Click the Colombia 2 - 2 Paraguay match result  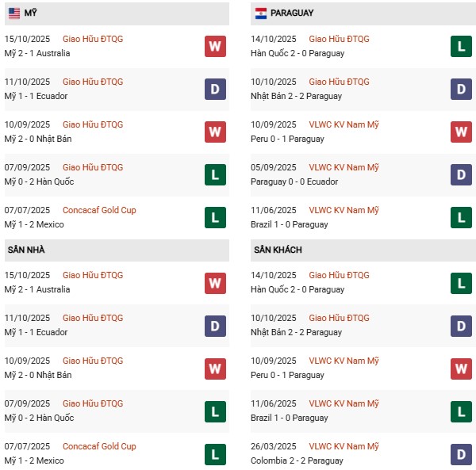pos(298,460)
